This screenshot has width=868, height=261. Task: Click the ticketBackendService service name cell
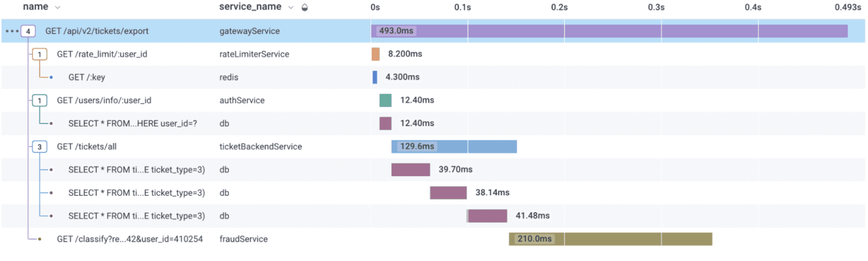tap(261, 147)
